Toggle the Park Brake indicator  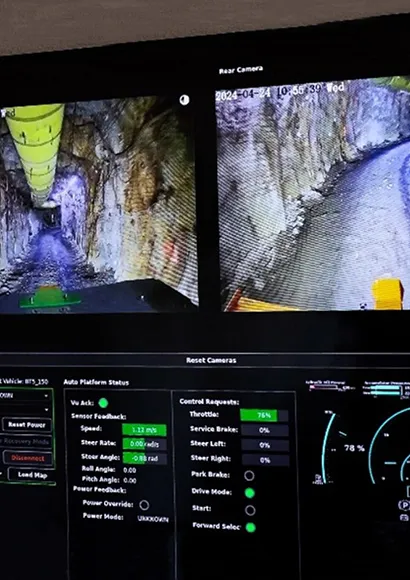click(249, 476)
